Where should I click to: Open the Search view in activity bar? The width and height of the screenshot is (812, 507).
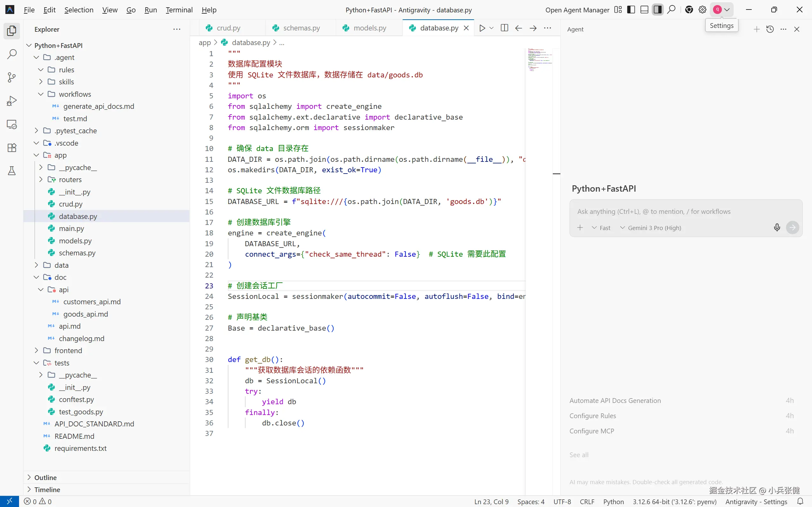click(12, 54)
